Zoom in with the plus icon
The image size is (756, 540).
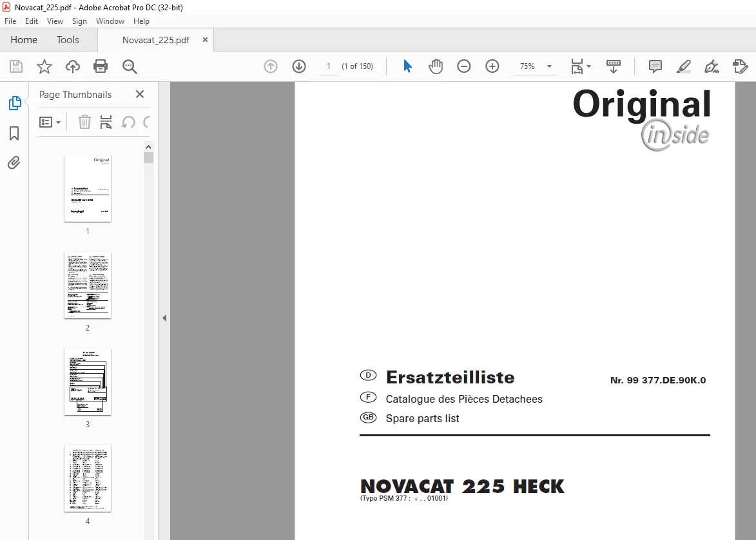coord(492,66)
